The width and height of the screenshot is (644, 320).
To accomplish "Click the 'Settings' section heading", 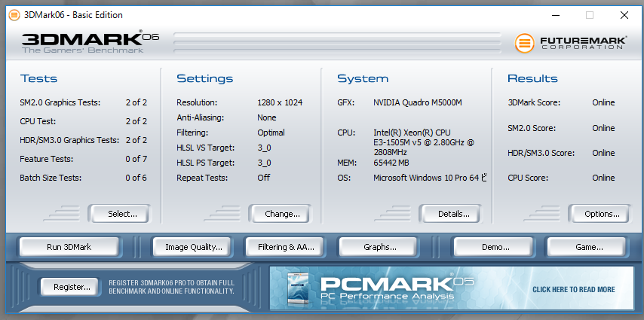I will click(204, 78).
